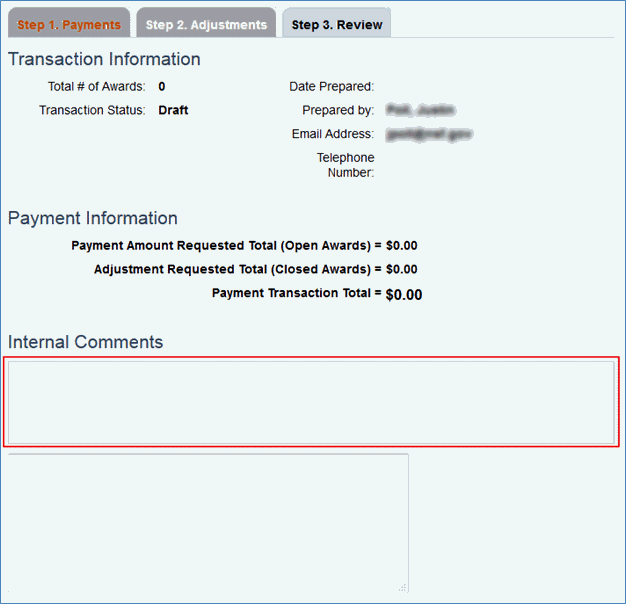
Task: Click the Payment Amount Requested Total label
Action: coord(226,245)
